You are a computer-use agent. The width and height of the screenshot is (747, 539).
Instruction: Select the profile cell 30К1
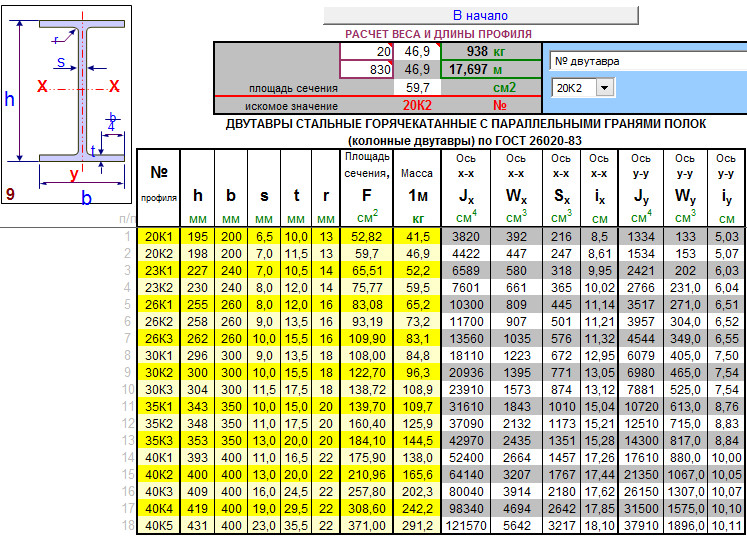click(x=159, y=356)
